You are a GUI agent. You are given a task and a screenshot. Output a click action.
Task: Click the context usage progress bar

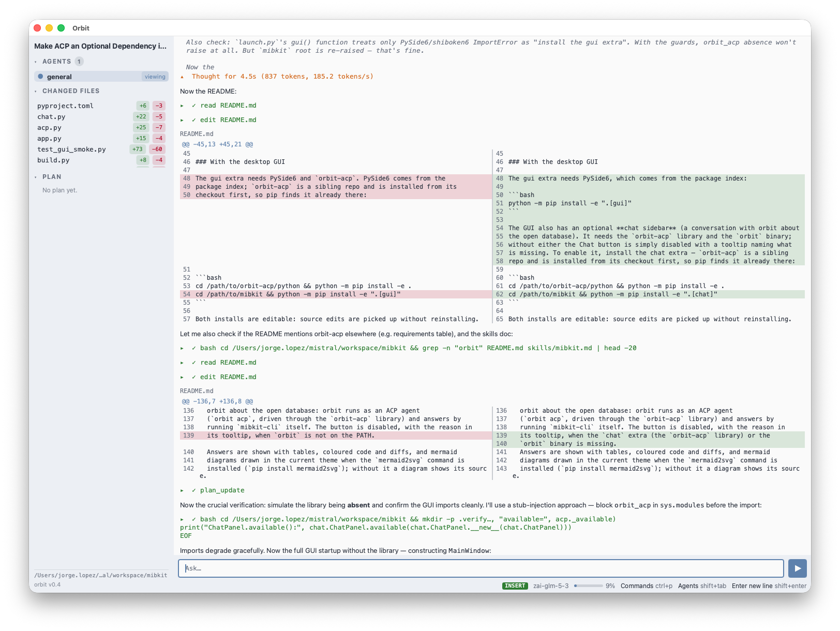point(589,586)
